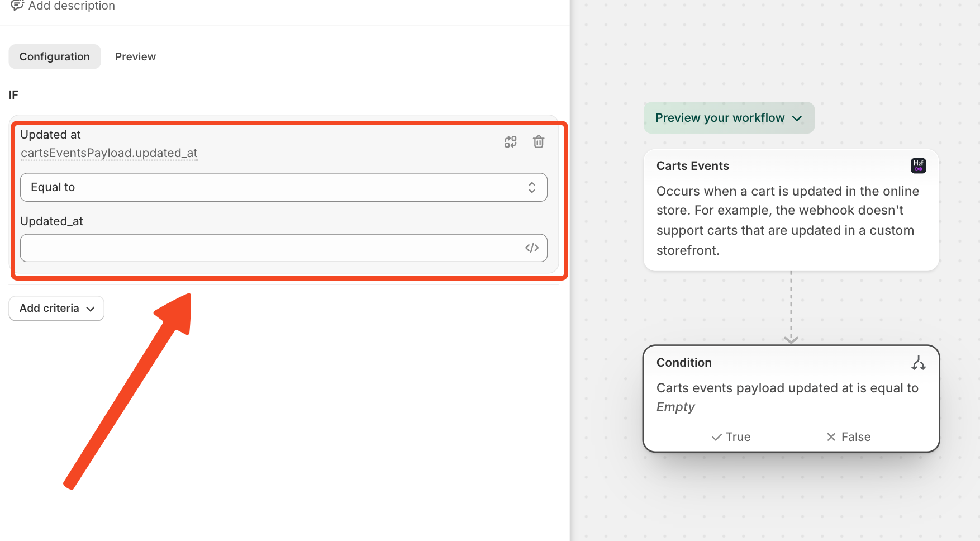Open the Equal to operator dropdown
Screen dimensions: 980x541
pos(283,187)
